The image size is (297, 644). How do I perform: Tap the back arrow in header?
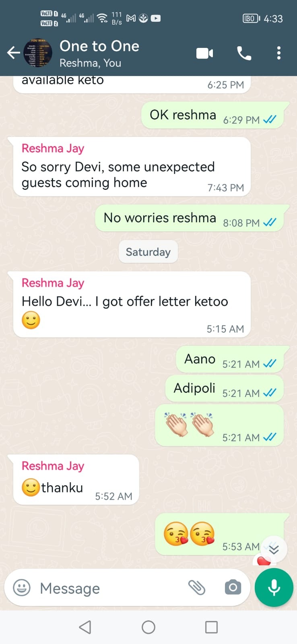tap(13, 53)
